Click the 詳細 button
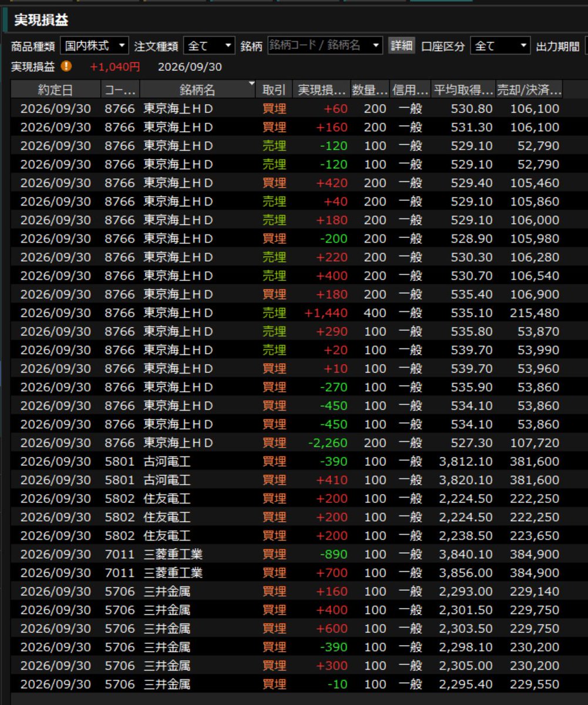Screen dimensions: 588x705 pos(402,46)
